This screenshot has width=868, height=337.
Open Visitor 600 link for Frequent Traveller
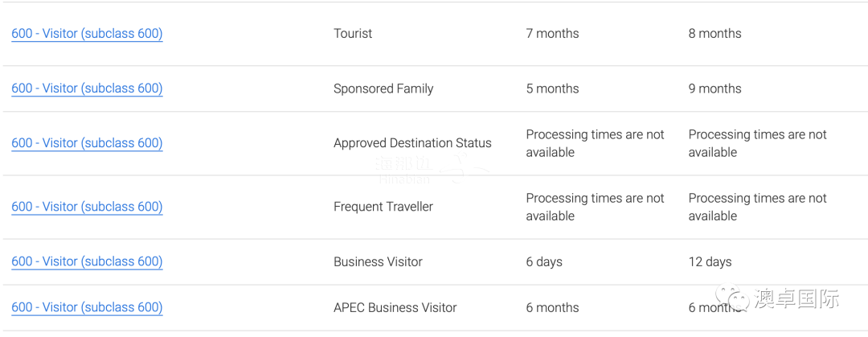coord(87,207)
